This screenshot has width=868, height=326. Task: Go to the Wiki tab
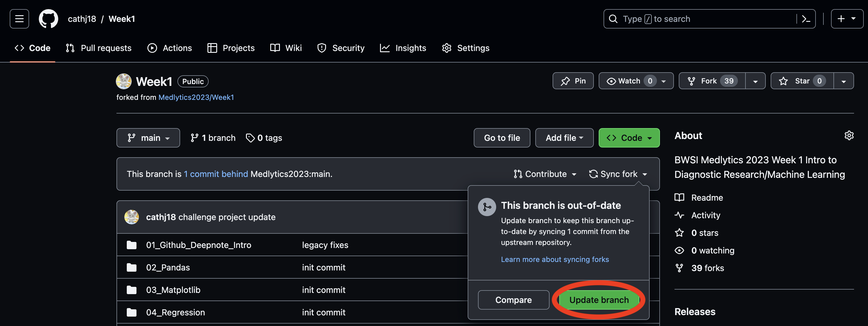point(286,48)
